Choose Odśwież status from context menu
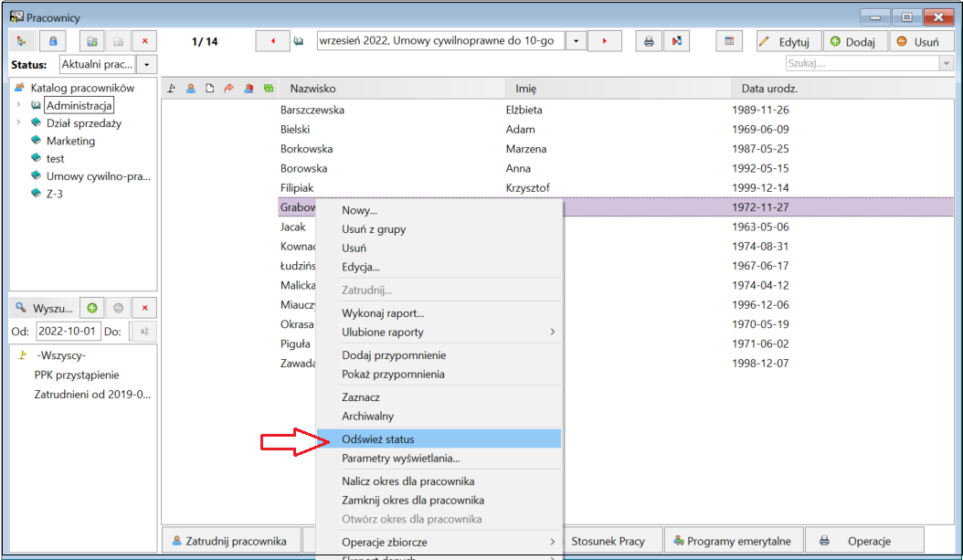The height and width of the screenshot is (560, 963). [439, 439]
